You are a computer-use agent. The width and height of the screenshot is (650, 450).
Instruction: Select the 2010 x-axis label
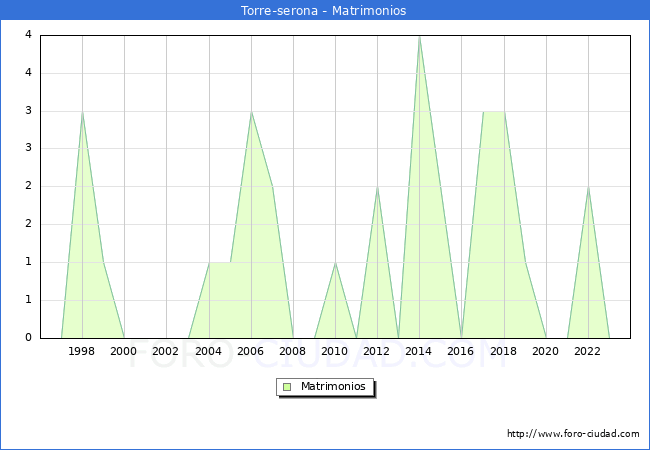pos(335,351)
